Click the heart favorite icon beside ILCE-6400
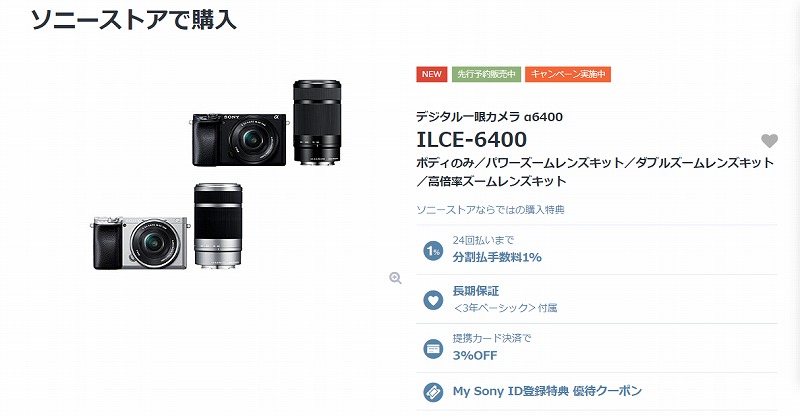This screenshot has height=417, width=800. (x=769, y=141)
